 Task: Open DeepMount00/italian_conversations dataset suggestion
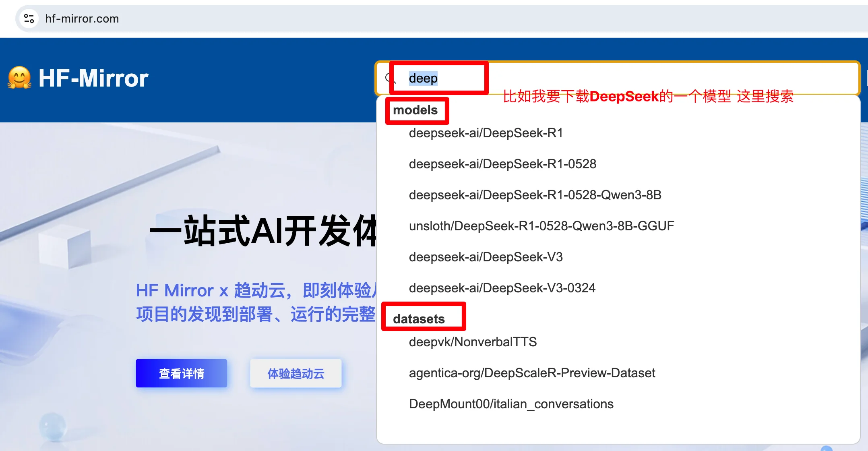[x=511, y=404]
